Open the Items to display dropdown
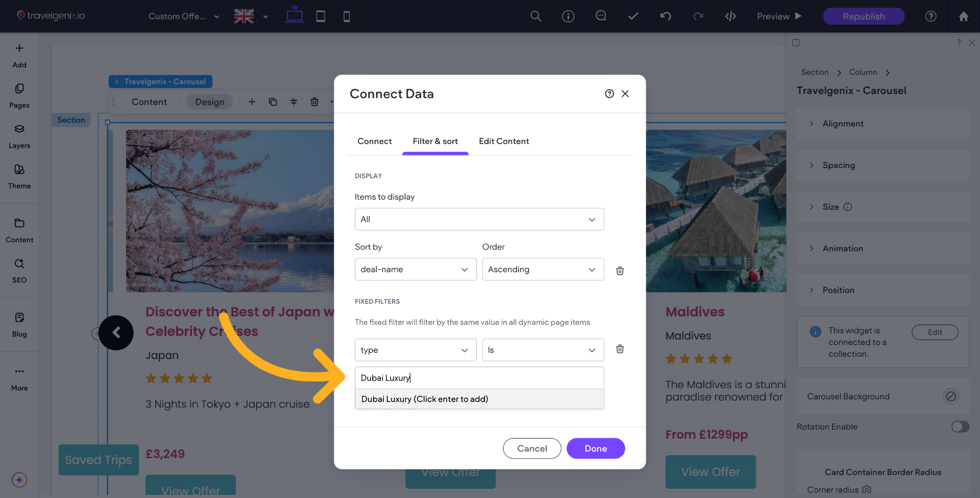Screen dimensions: 980x498 tap(479, 219)
